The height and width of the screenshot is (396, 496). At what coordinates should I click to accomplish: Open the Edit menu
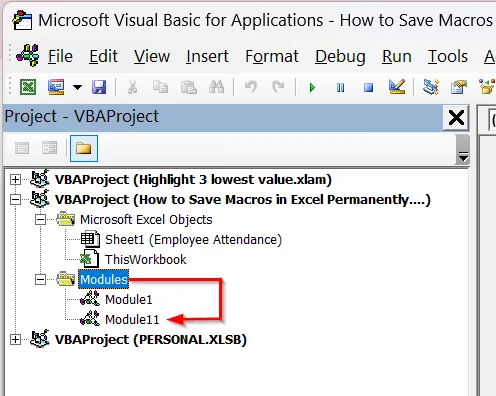[x=103, y=56]
